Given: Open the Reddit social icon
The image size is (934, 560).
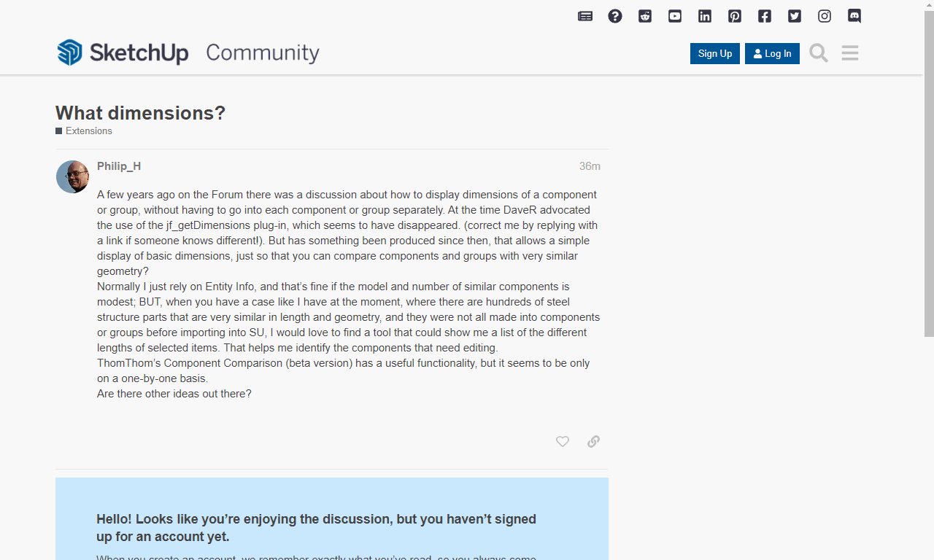Looking at the screenshot, I should pyautogui.click(x=645, y=16).
